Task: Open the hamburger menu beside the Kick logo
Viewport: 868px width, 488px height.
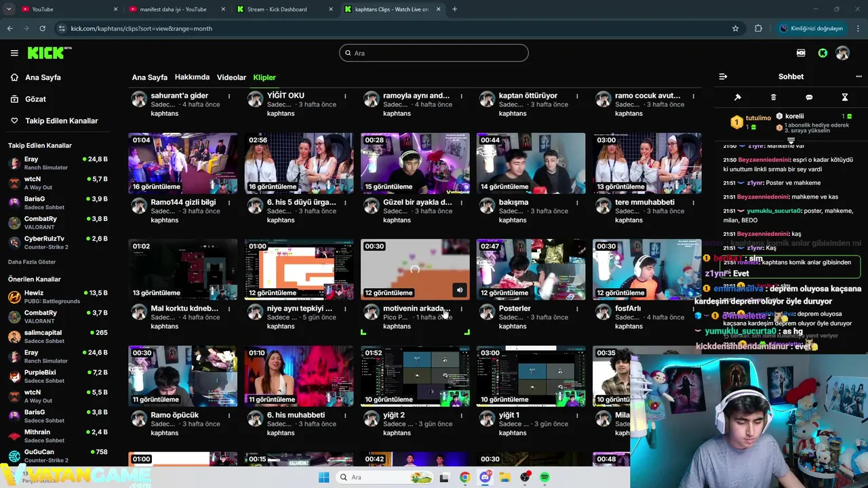Action: click(14, 53)
